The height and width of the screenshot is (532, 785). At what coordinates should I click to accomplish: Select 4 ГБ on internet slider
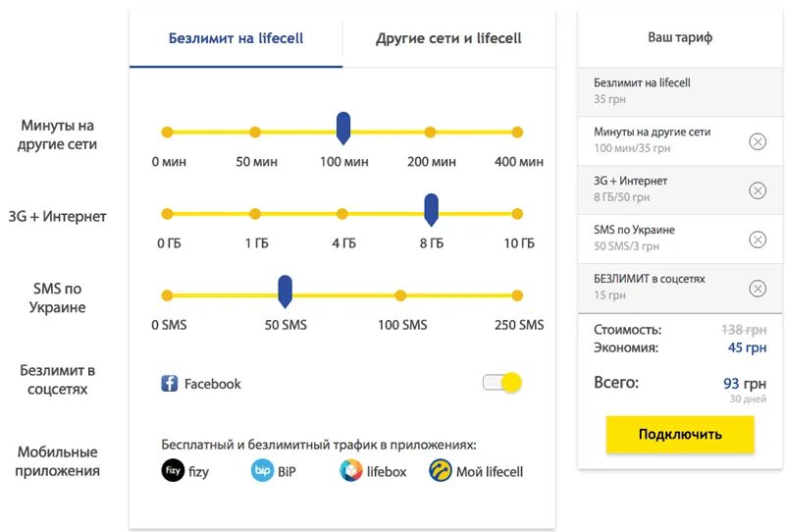click(342, 214)
